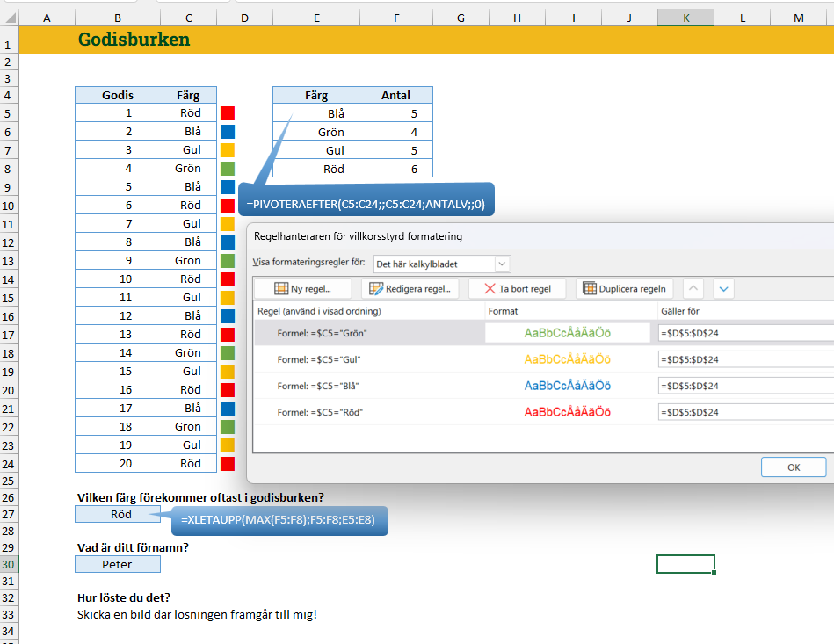834x644 pixels.
Task: Click the Grön cell in row 22
Action: 188,426
